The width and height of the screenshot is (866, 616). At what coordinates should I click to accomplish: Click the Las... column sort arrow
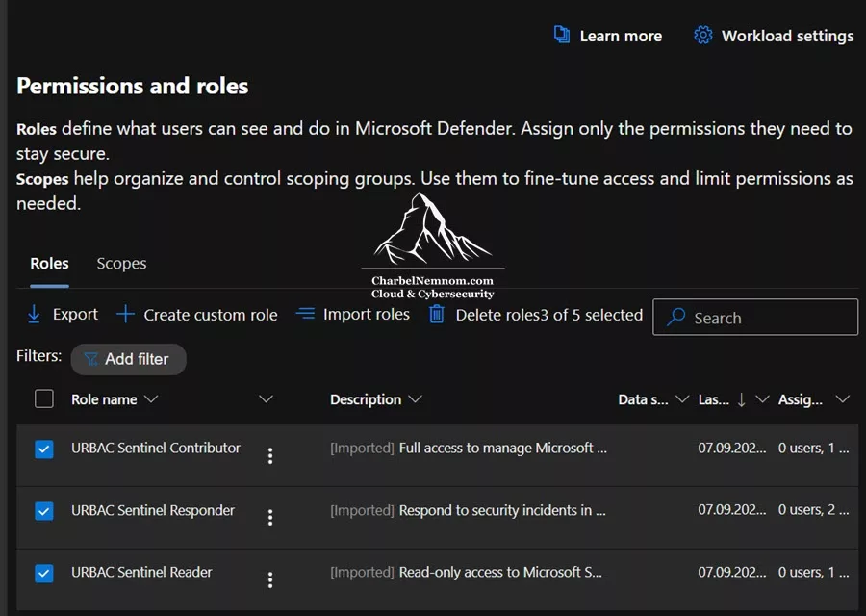[x=741, y=399]
